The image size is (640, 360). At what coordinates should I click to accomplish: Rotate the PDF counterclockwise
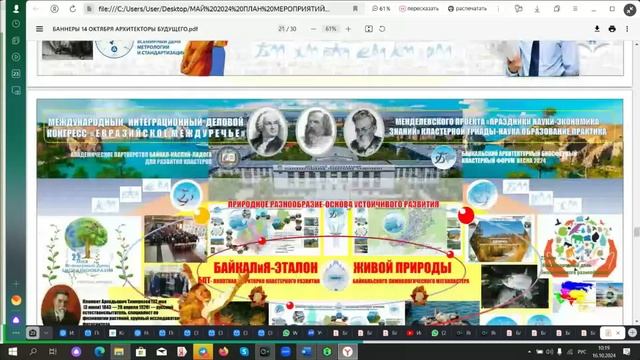click(382, 29)
